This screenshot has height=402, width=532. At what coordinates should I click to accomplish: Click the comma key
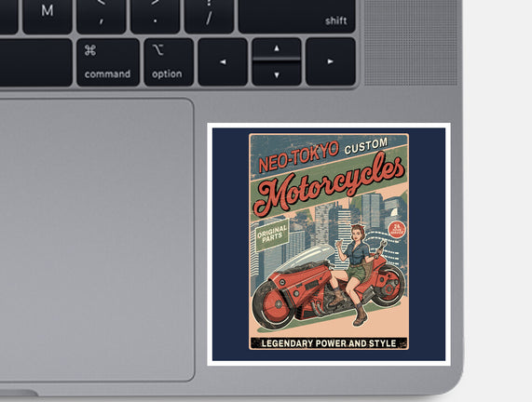click(x=102, y=16)
